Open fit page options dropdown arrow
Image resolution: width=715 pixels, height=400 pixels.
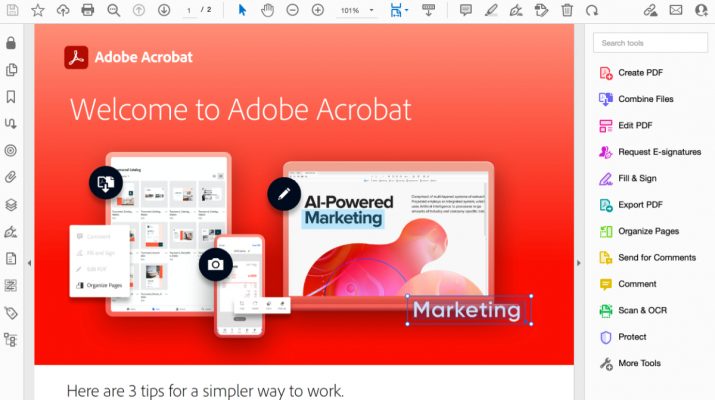406,10
